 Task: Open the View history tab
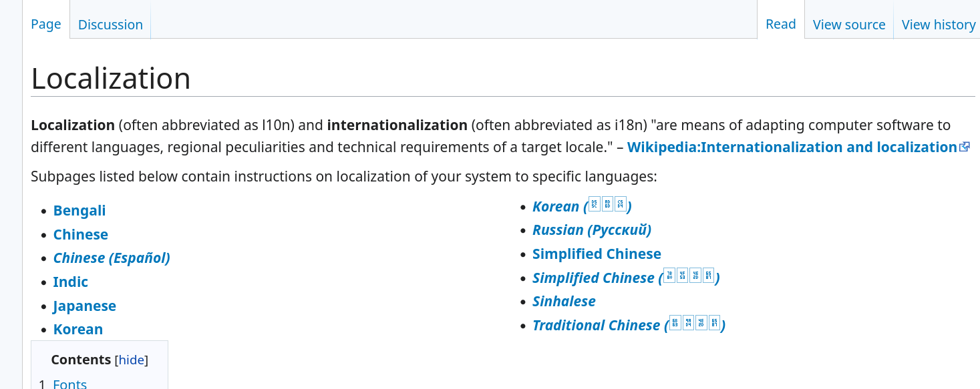click(x=938, y=25)
